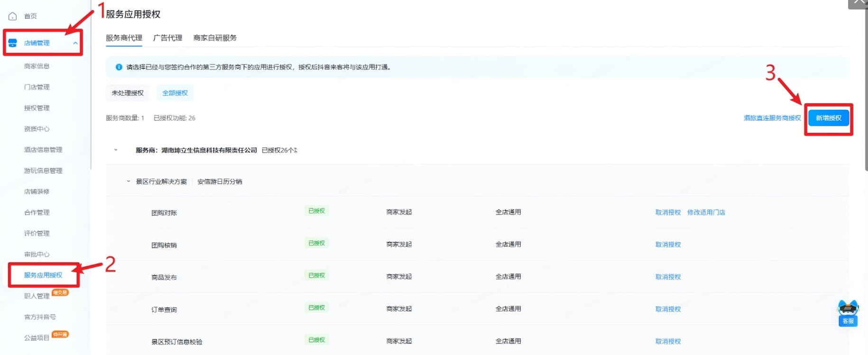Click 取消授权 for 商品发布
This screenshot has width=868, height=355.
click(x=668, y=277)
